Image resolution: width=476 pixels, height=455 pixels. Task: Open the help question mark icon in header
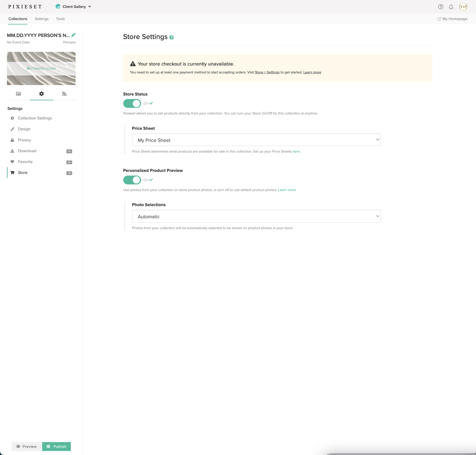tap(441, 7)
